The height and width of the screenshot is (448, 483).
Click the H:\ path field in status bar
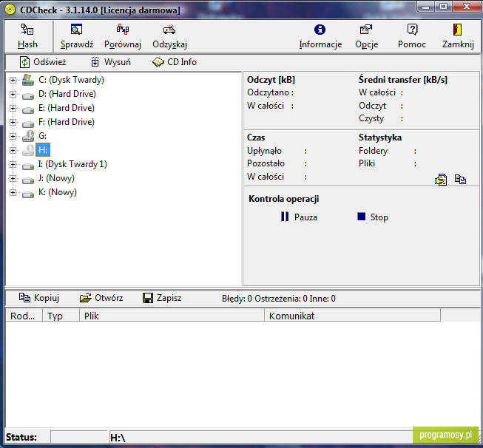coord(261,437)
